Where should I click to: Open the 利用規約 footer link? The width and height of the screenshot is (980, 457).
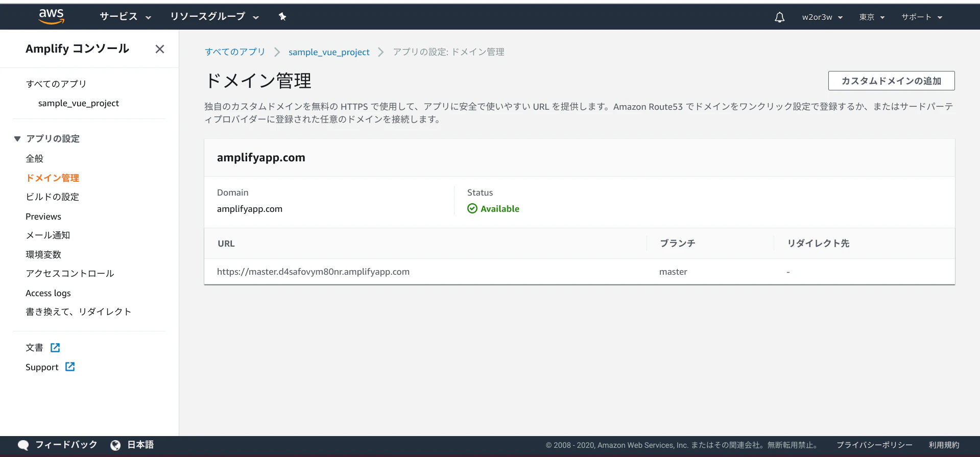click(x=944, y=445)
